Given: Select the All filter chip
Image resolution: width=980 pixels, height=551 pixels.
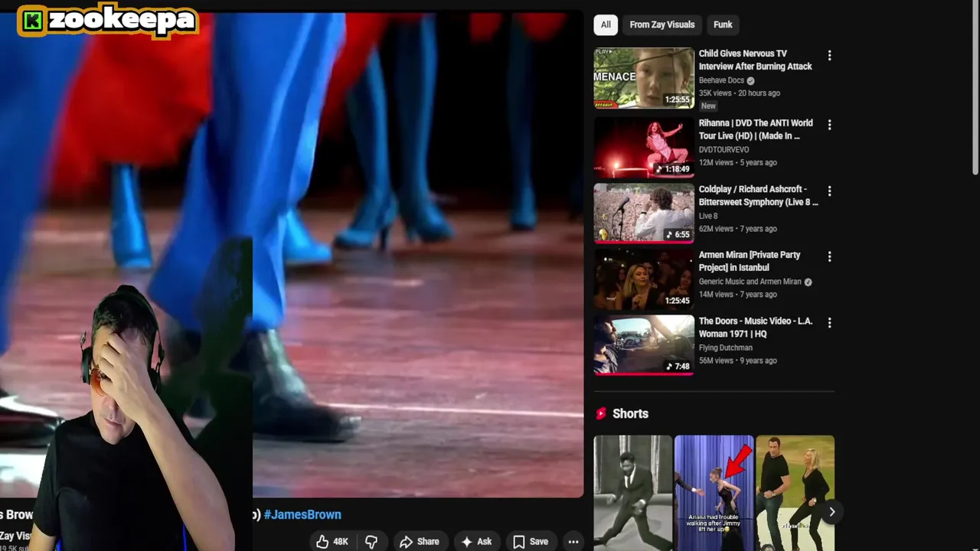Looking at the screenshot, I should (606, 24).
